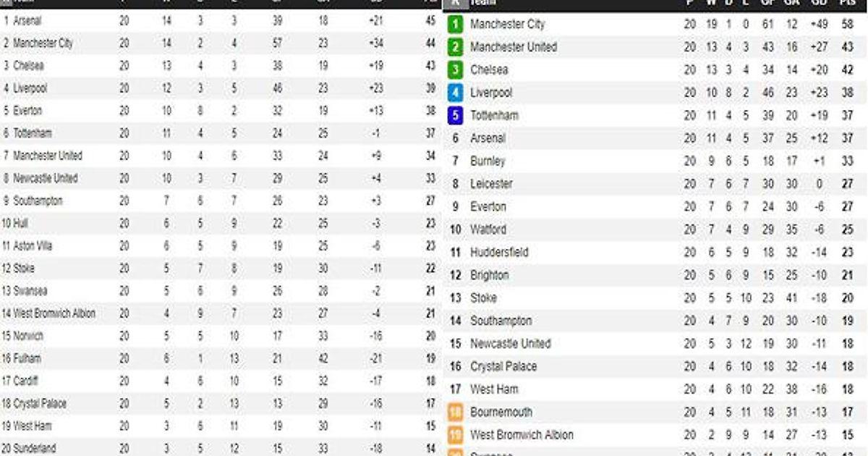The height and width of the screenshot is (456, 868).
Task: Click dark blue rank 5 badge for Tottenham
Action: coord(455,116)
